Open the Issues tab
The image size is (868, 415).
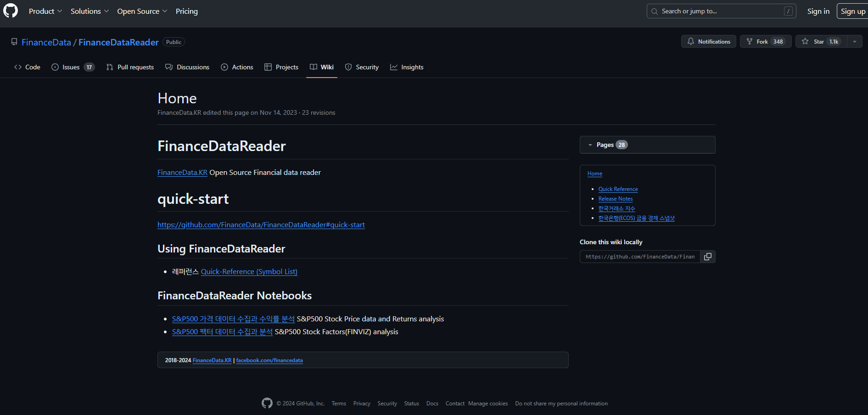73,67
